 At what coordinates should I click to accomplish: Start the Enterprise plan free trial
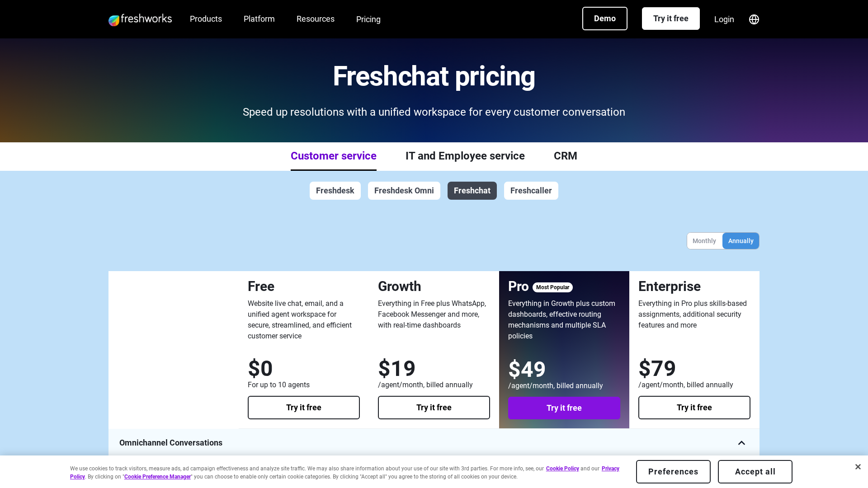point(694,408)
